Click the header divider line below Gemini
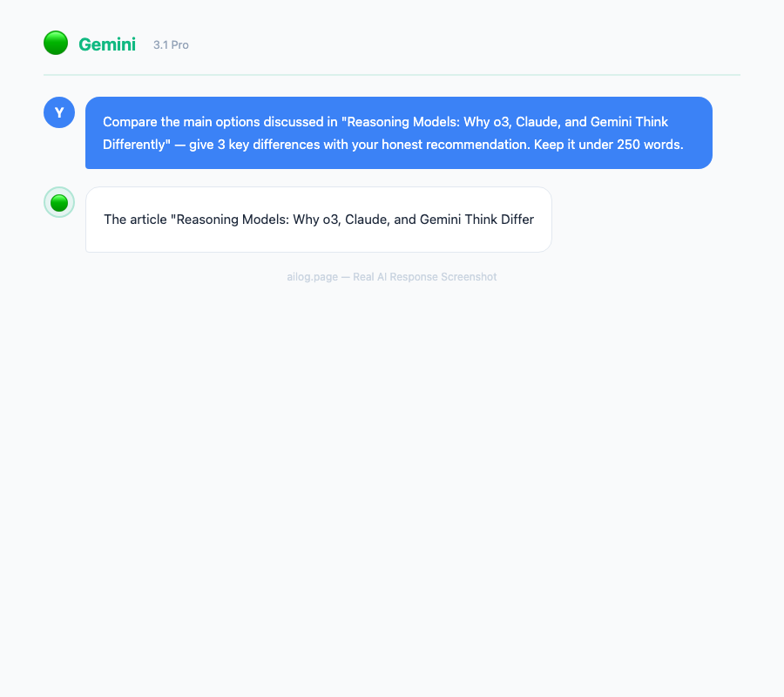Screen dimensions: 784x697 click(x=392, y=75)
